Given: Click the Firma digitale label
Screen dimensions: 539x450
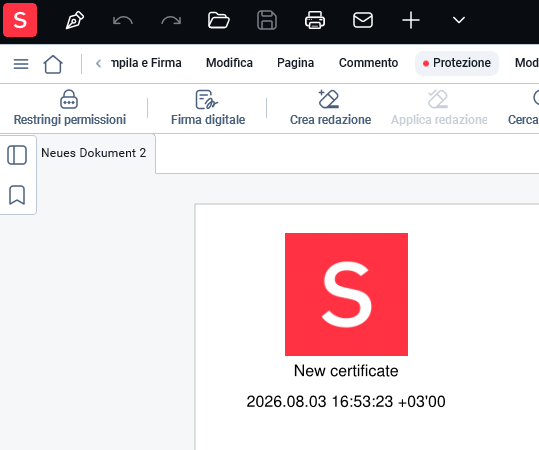Looking at the screenshot, I should pyautogui.click(x=208, y=120).
